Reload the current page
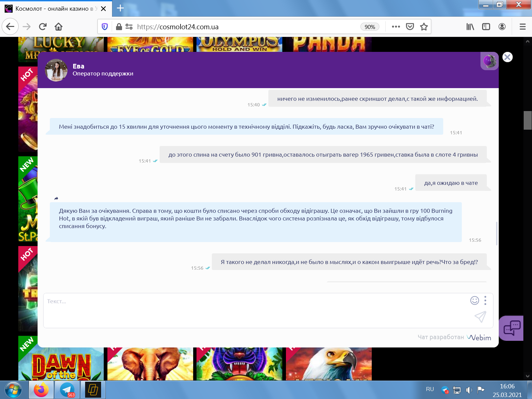 click(43, 27)
